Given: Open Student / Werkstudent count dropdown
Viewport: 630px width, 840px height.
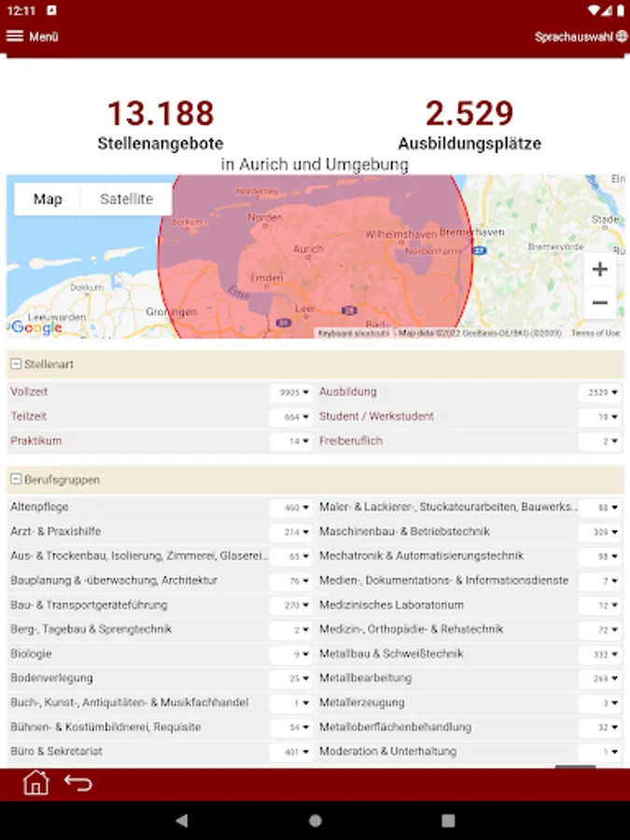Looking at the screenshot, I should 600,417.
